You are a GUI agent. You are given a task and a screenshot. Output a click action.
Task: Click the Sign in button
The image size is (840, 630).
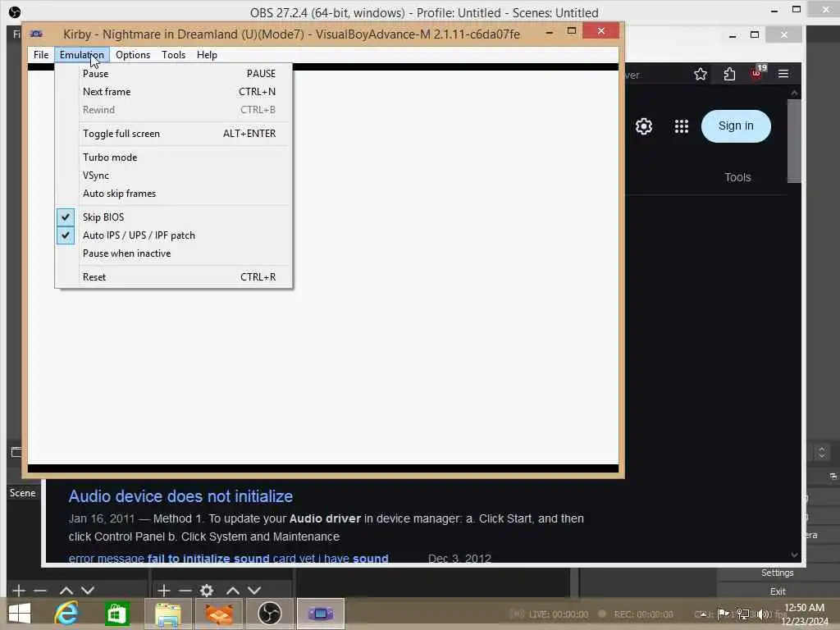[736, 126]
